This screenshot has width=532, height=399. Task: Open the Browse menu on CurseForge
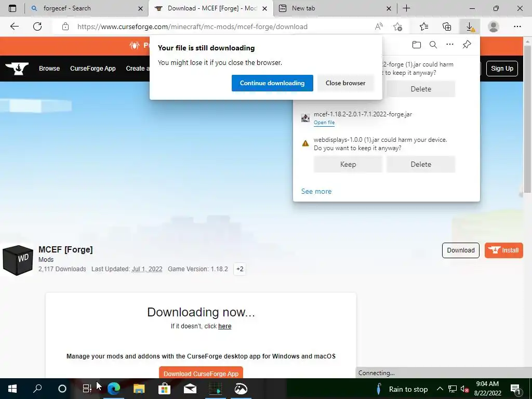(49, 68)
